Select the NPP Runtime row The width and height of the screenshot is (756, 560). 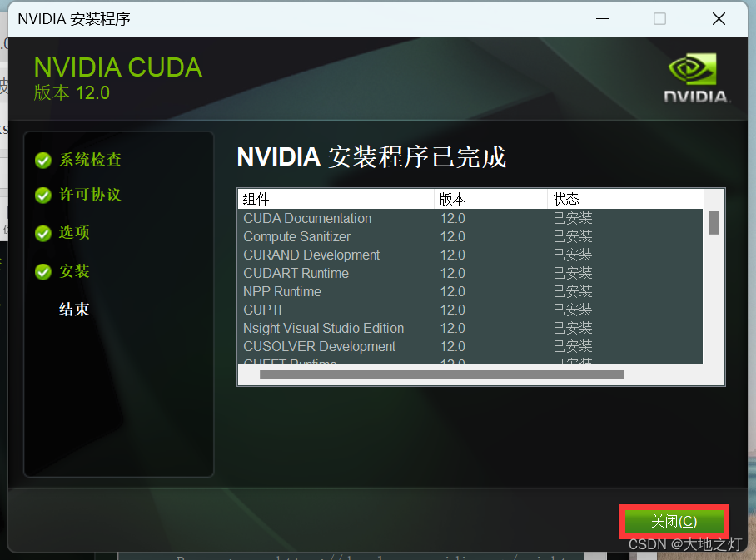(470, 291)
